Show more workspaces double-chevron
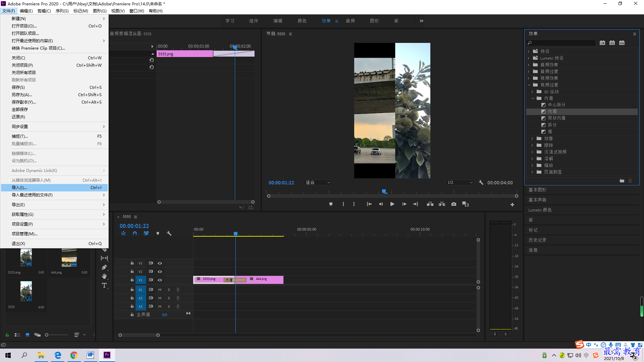This screenshot has height=362, width=644. [422, 21]
